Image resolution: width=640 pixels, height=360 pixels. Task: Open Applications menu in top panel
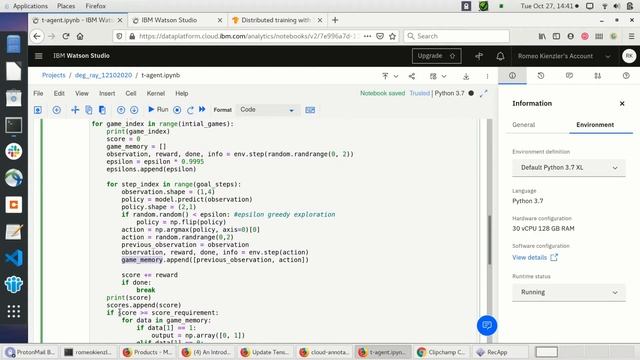click(30, 6)
